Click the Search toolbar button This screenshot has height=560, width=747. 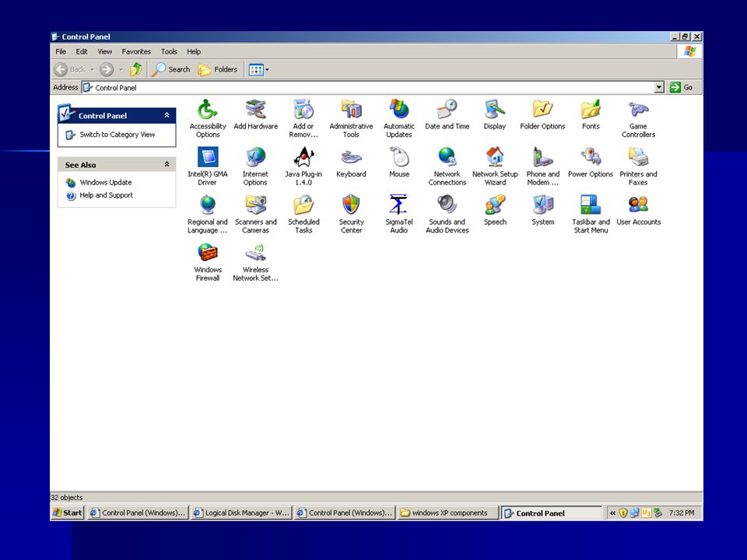tap(171, 69)
